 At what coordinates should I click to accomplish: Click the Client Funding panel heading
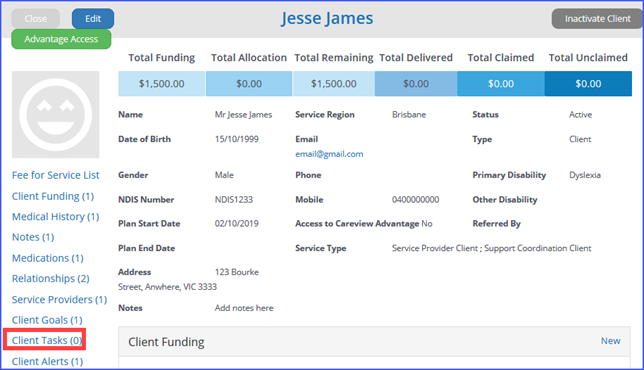[x=166, y=342]
